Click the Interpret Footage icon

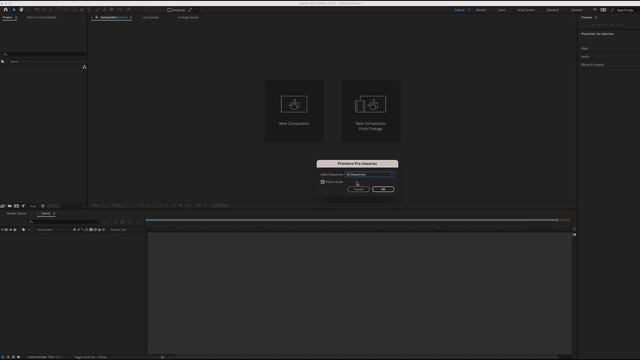(3, 206)
